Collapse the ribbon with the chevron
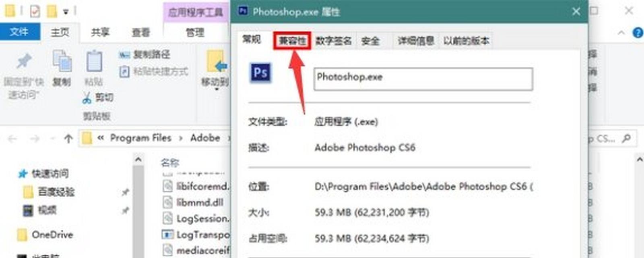644x258 pixels. 621,33
